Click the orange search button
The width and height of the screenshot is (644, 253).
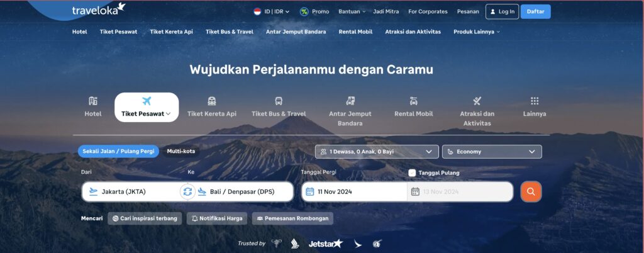[x=531, y=191]
